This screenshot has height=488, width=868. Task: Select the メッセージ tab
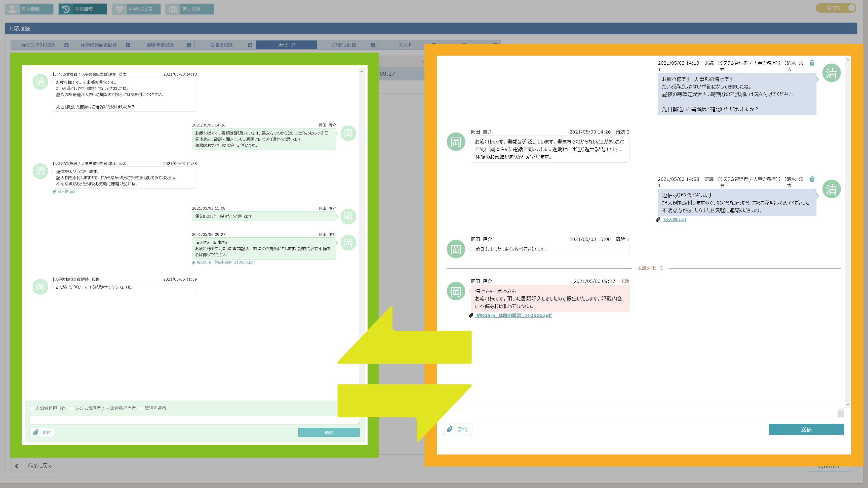[286, 45]
